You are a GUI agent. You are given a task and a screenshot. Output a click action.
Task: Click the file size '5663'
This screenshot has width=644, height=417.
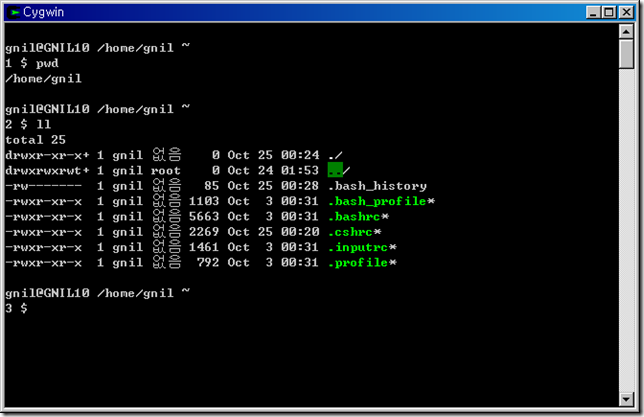(204, 217)
